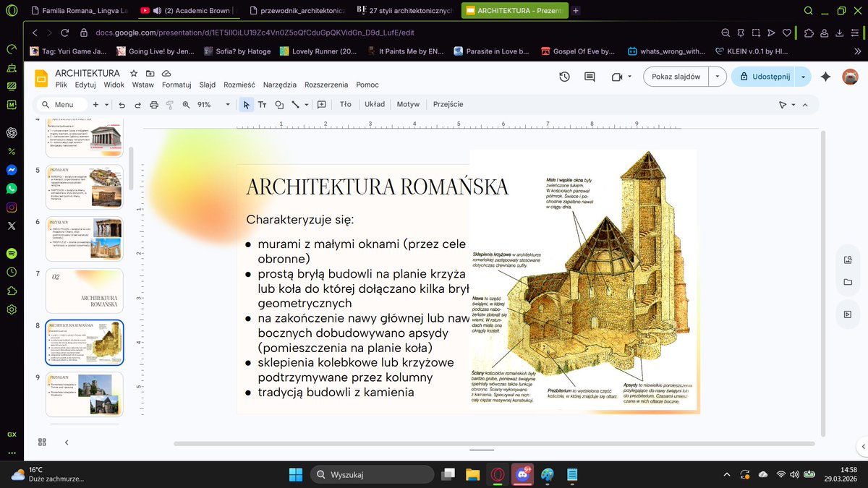Add a comment with plus bubble icon
This screenshot has width=868, height=488.
tap(322, 105)
